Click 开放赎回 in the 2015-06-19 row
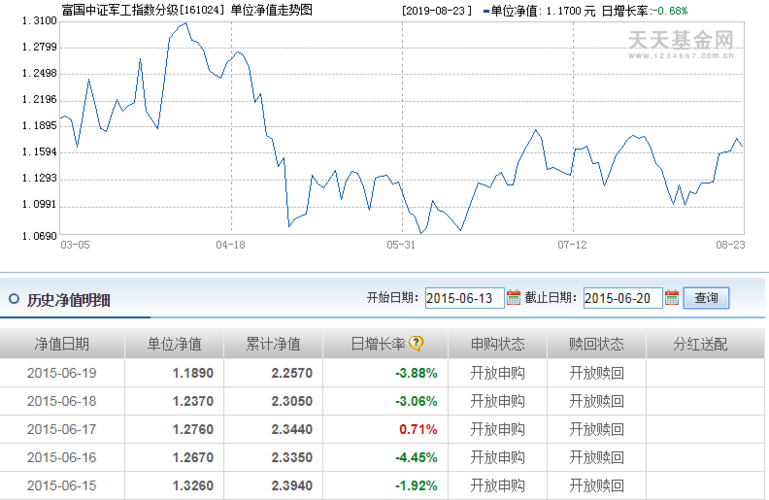The height and width of the screenshot is (500, 769). coord(596,373)
